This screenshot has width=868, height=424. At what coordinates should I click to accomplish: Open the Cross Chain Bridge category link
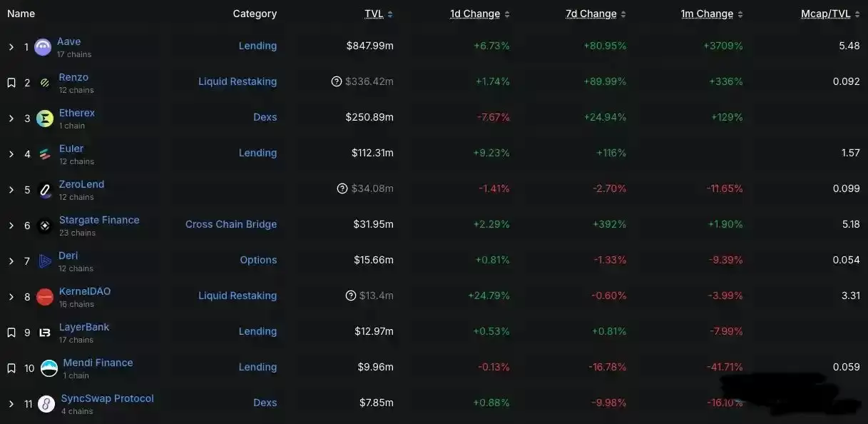231,224
